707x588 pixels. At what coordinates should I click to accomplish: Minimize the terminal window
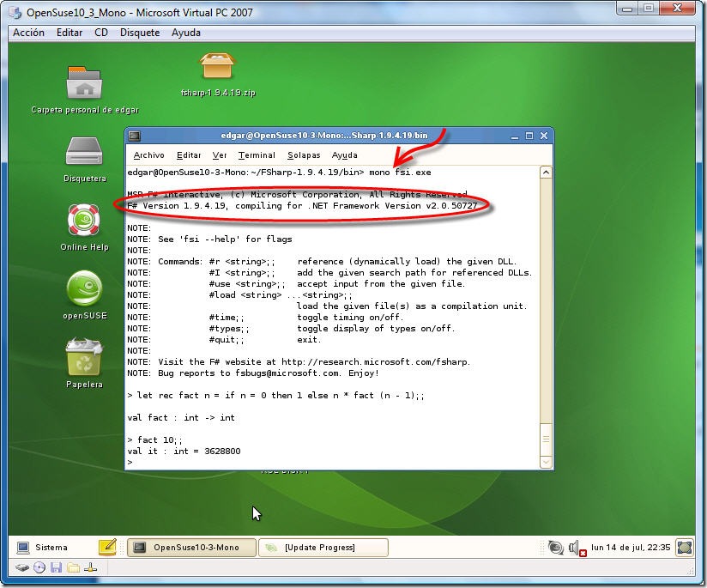tap(515, 136)
